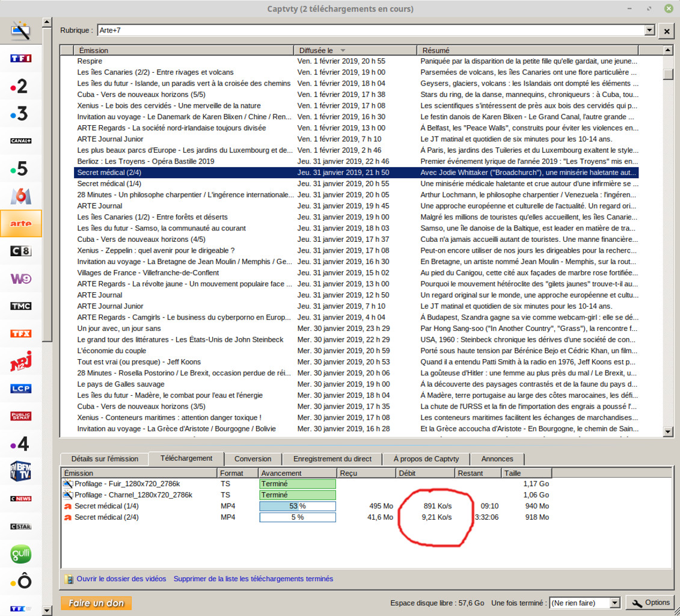Click 'Supprimer de la liste les téléchargements terminés'
Image resolution: width=680 pixels, height=616 pixels.
click(x=253, y=579)
